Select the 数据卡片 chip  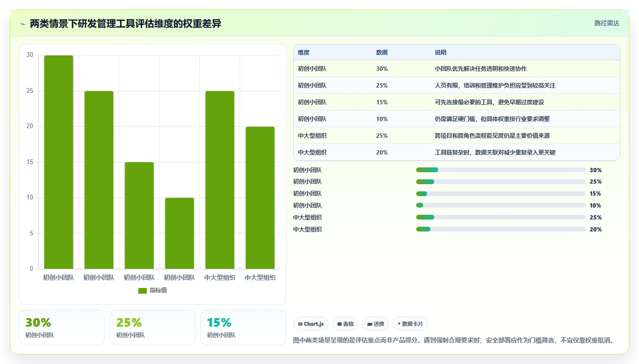[x=410, y=324]
